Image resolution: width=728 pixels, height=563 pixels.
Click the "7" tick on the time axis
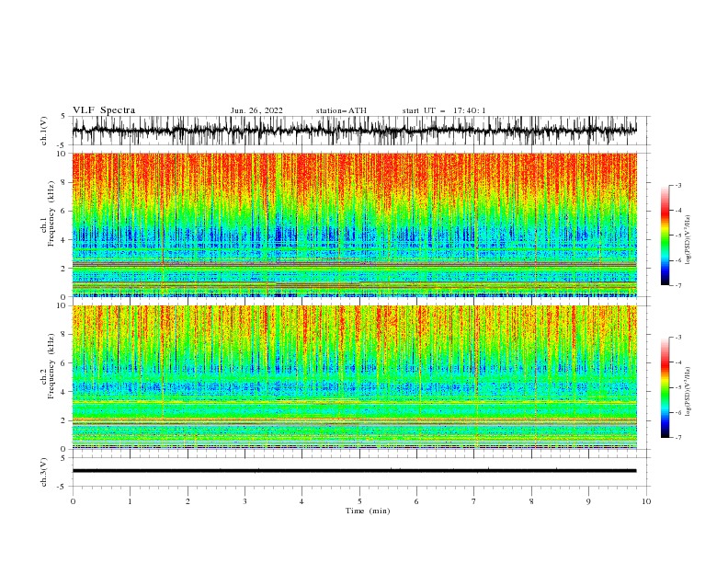(474, 501)
